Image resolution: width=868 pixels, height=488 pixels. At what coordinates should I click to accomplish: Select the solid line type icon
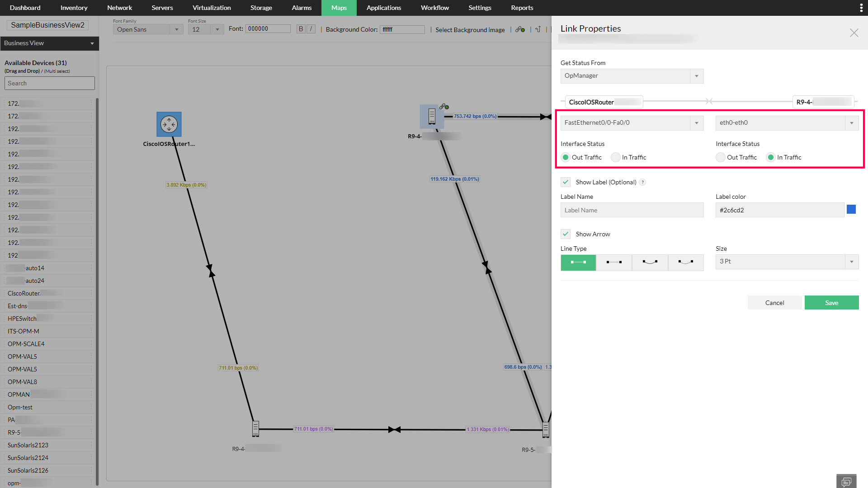click(578, 263)
